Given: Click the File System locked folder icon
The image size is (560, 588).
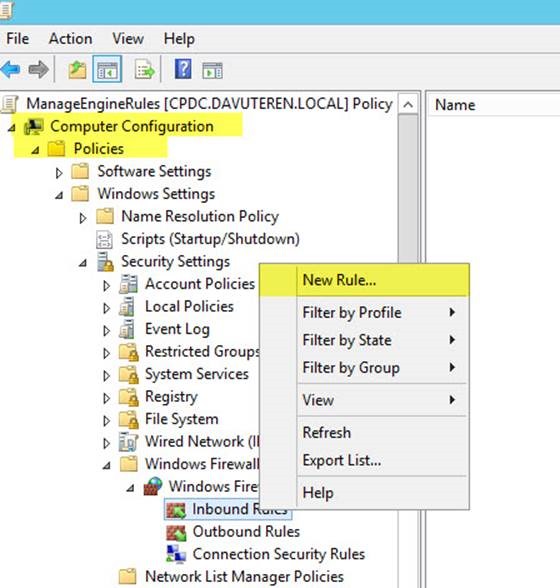Looking at the screenshot, I should (x=129, y=420).
